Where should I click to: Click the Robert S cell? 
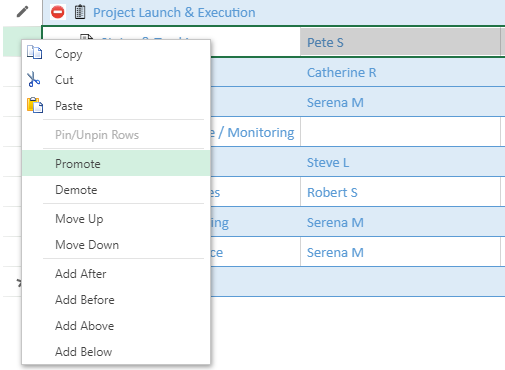pos(400,192)
